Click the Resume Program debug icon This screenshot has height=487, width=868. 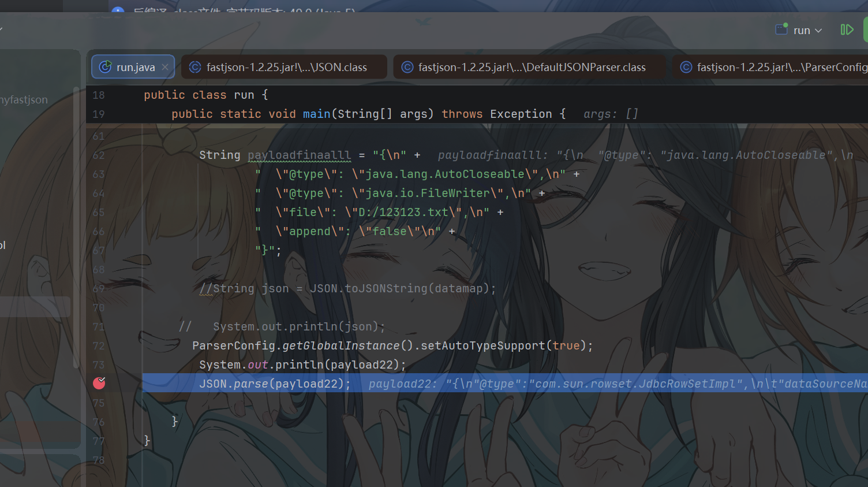[x=847, y=29]
